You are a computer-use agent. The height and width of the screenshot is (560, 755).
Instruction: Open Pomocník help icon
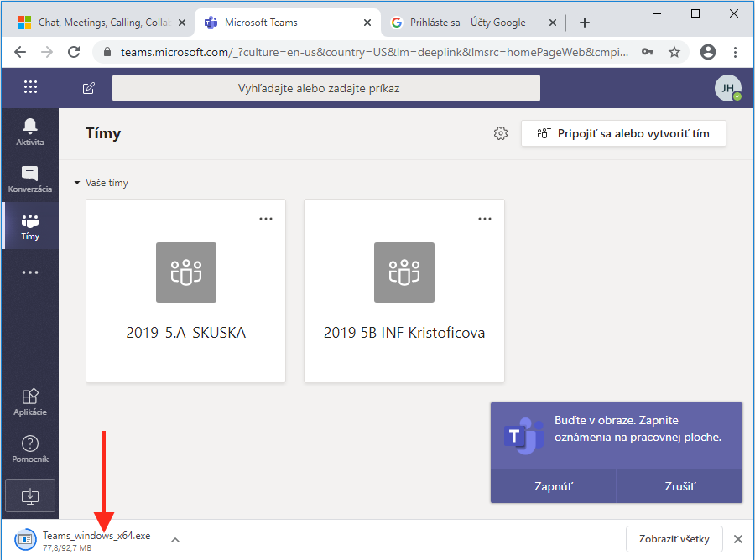tap(30, 449)
